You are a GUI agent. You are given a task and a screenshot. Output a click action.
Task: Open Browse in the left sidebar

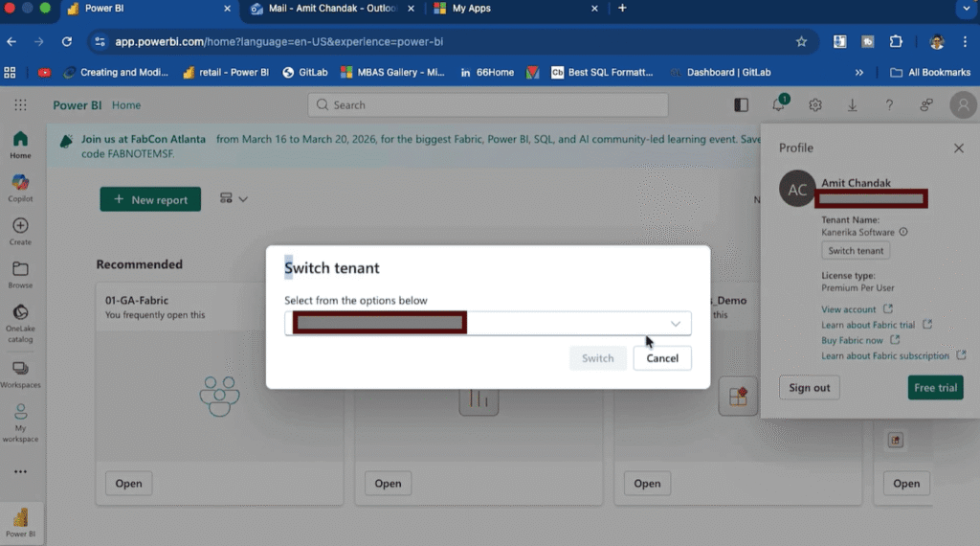pyautogui.click(x=20, y=275)
